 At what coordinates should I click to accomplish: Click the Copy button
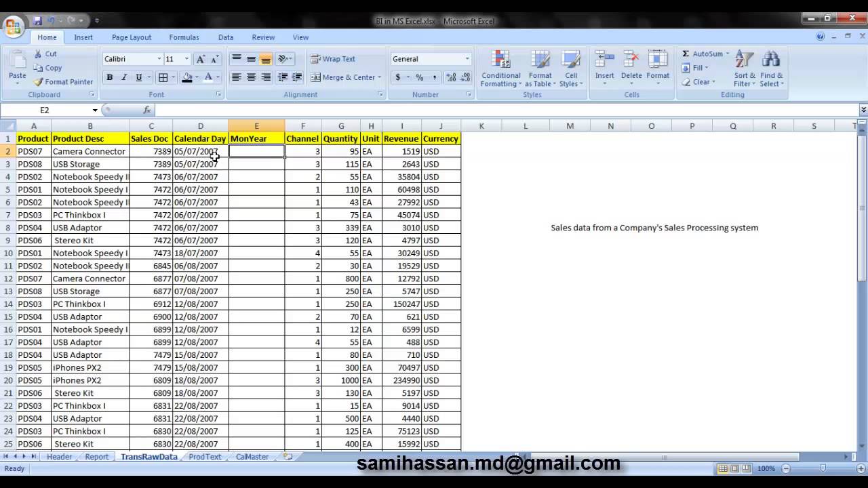tap(47, 68)
